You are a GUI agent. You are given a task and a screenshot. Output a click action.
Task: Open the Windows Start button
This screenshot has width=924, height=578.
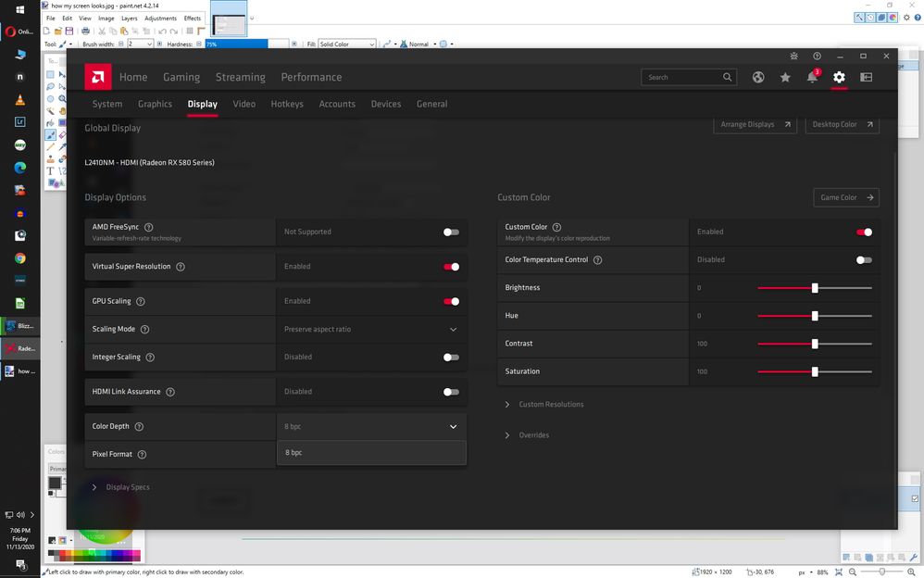click(20, 9)
